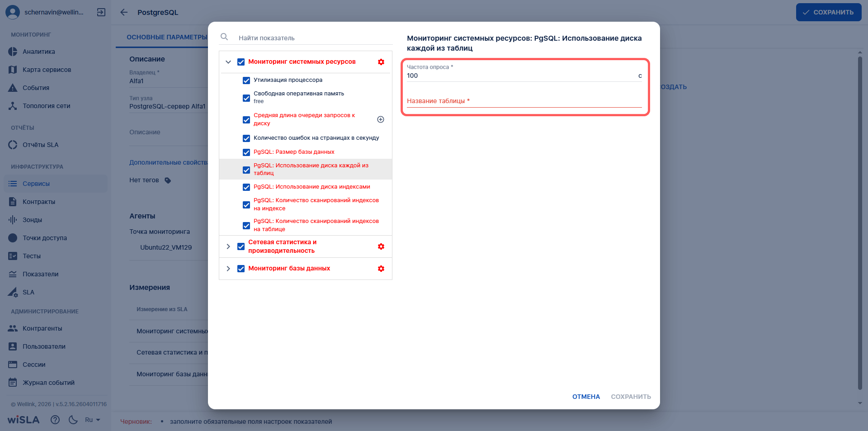Image resolution: width=868 pixels, height=431 pixels.
Task: Uncheck PgSQL: Количество сканирований индексов на индексе
Action: [246, 205]
